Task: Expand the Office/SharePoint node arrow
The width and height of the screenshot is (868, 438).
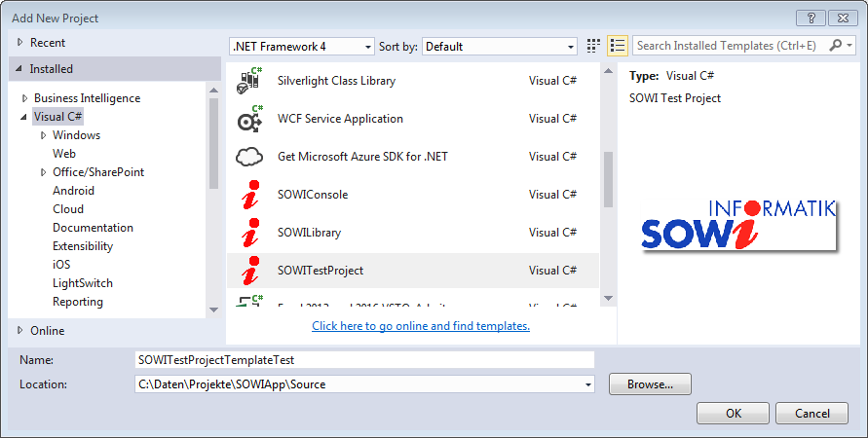Action: tap(43, 172)
